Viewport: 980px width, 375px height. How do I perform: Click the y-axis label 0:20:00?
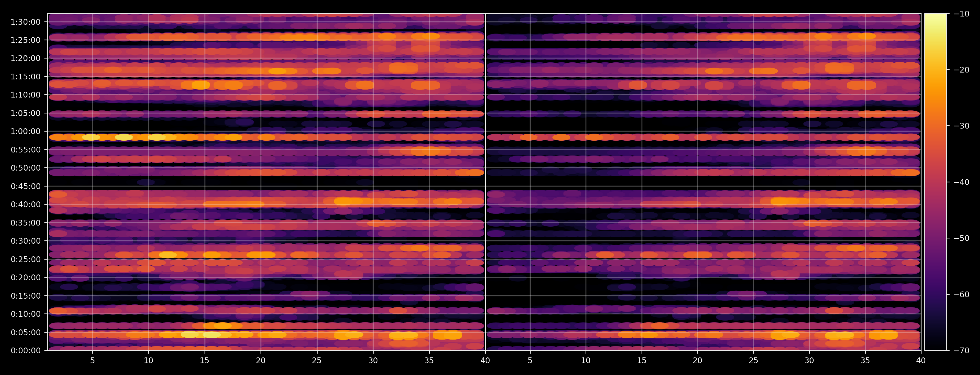[x=26, y=277]
